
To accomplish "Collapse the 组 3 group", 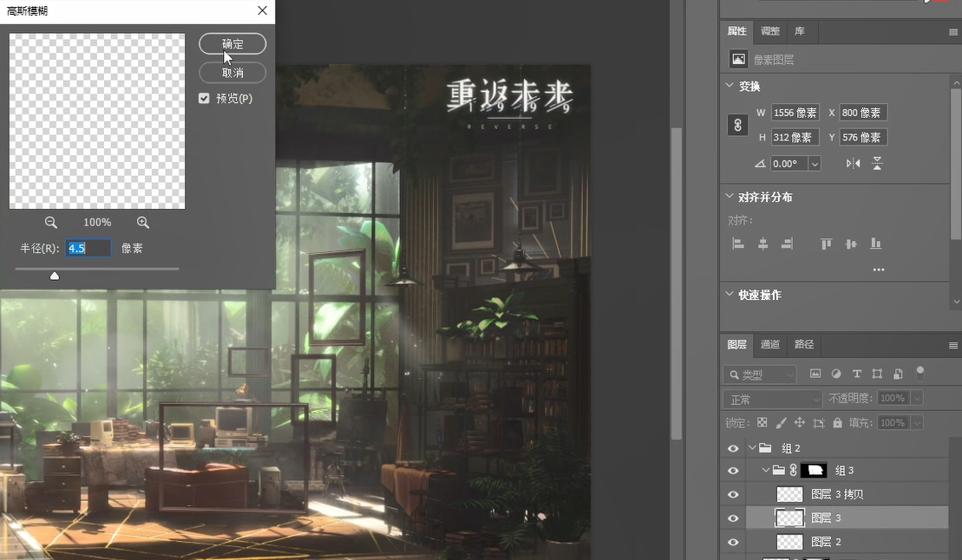I will tap(766, 471).
